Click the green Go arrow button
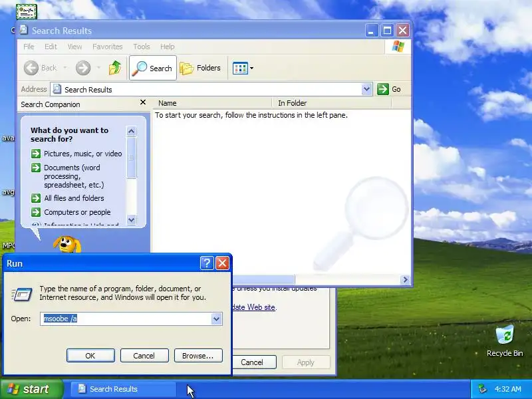Image resolution: width=532 pixels, height=399 pixels. [383, 89]
